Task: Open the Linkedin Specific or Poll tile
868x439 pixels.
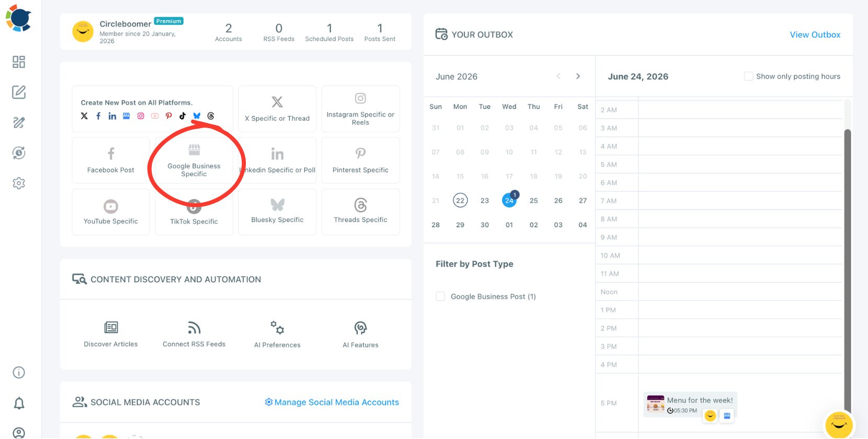Action: [277, 160]
